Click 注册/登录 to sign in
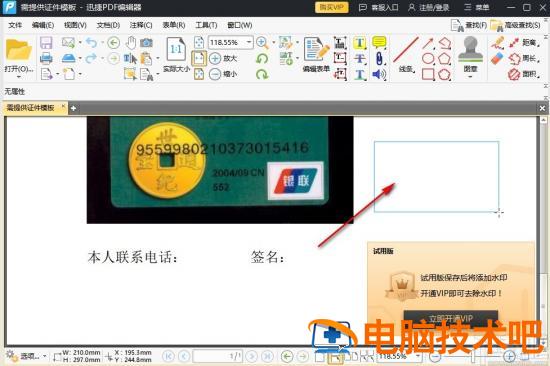550x366 pixels. click(429, 7)
